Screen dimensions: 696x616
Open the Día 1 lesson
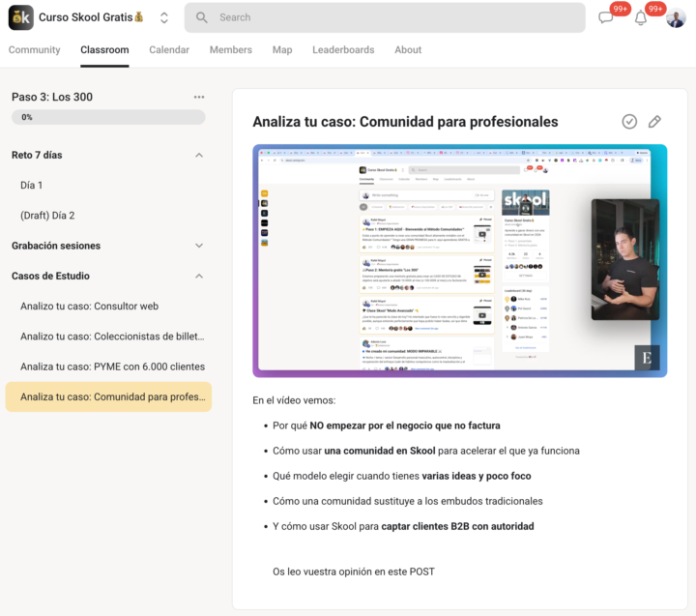(x=32, y=185)
